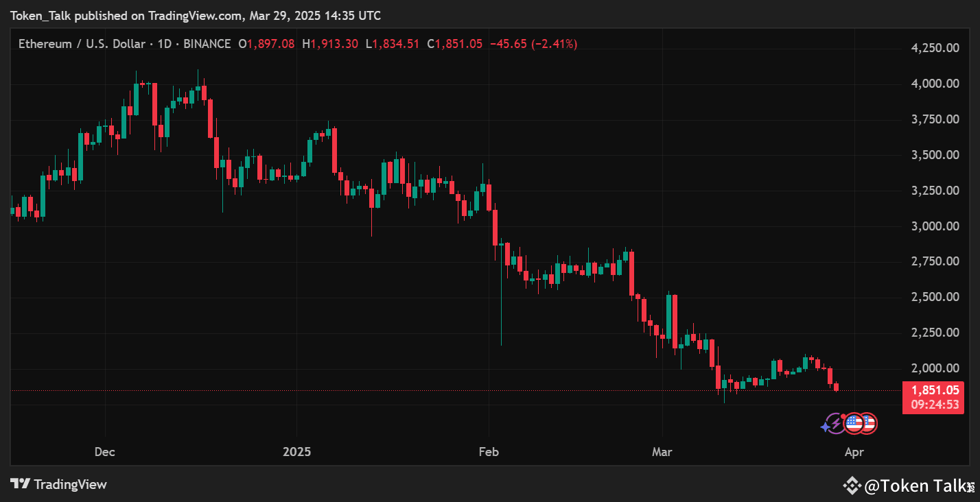Click the blue sparkle icon above the timeline
This screenshot has width=980, height=502.
click(826, 427)
